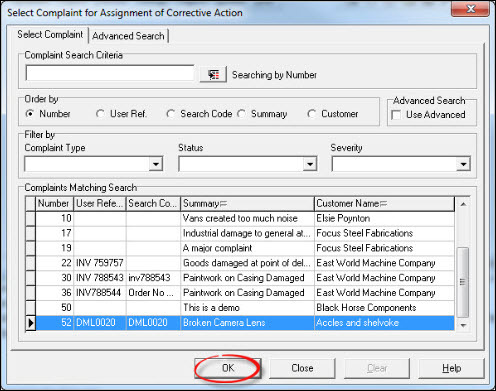Select the Number order-by radio button
The image size is (496, 391).
(x=30, y=114)
